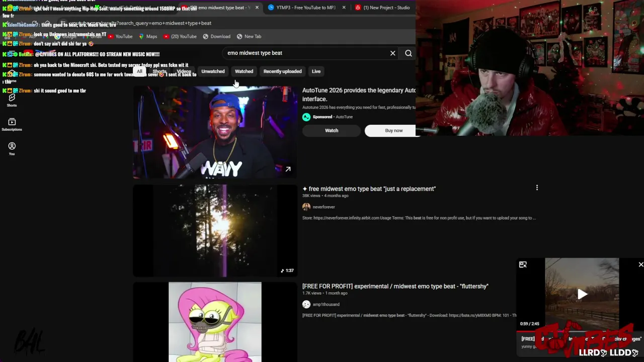This screenshot has width=644, height=362.
Task: Click the 38K views metadata text
Action: 311,196
